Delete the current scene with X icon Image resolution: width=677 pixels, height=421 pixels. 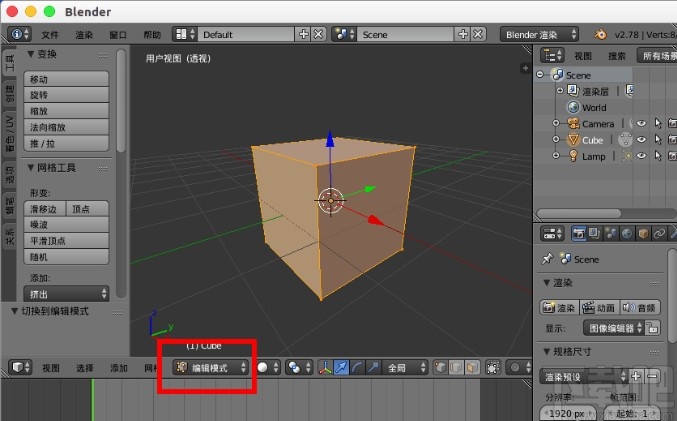[x=478, y=34]
